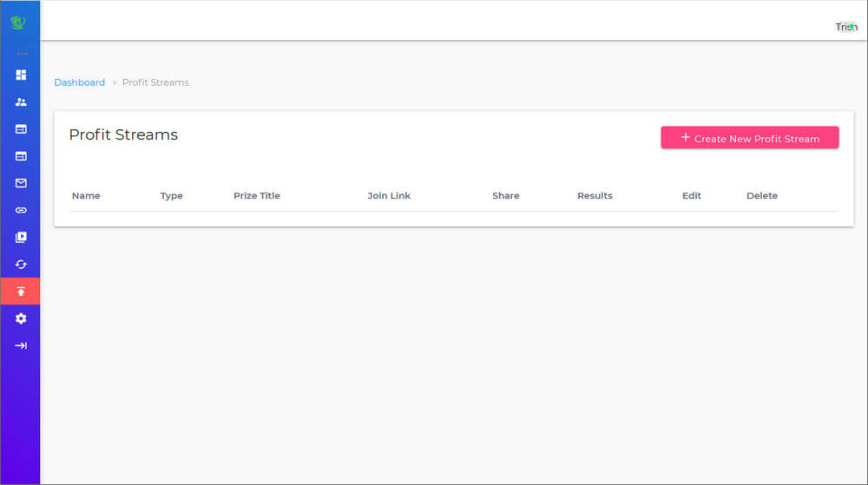
Task: Click the Share column header
Action: [506, 196]
